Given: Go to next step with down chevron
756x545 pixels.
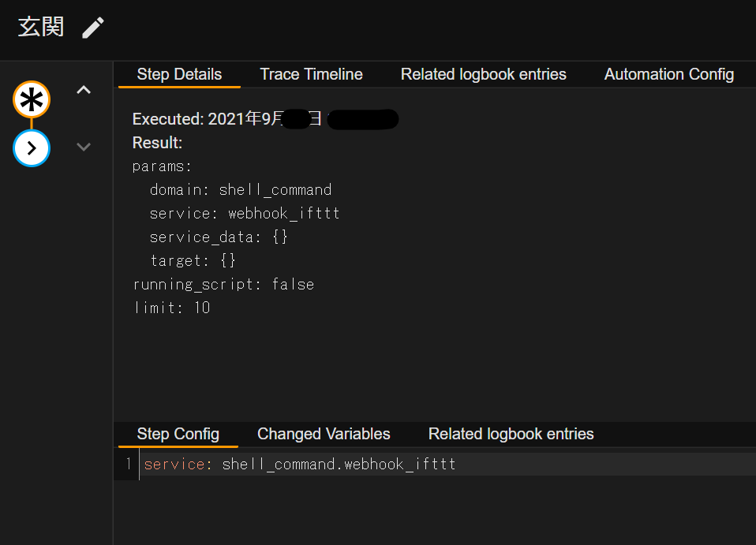Looking at the screenshot, I should [x=84, y=147].
